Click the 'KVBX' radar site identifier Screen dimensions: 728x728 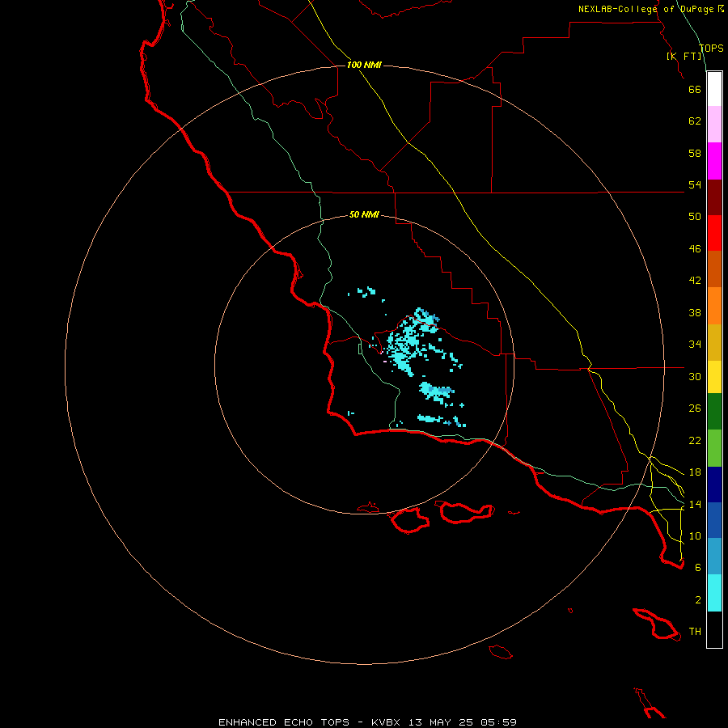[x=385, y=722]
